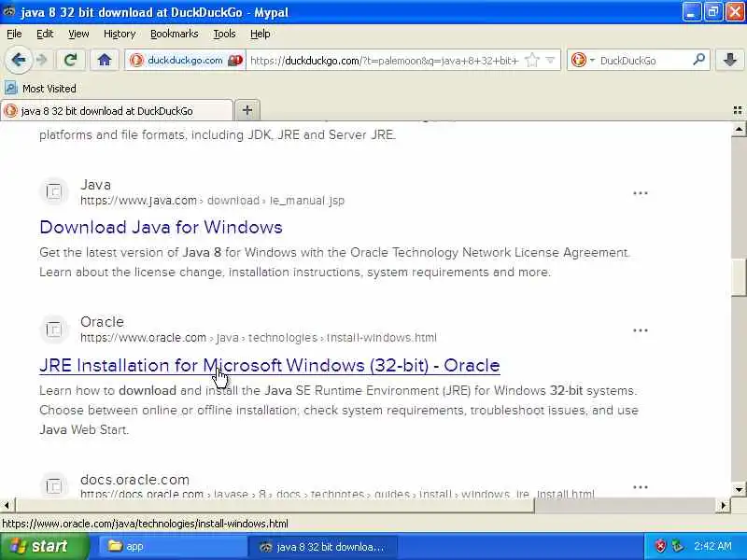The width and height of the screenshot is (747, 560).
Task: Click the red ad-block icon in address bar
Action: pyautogui.click(x=235, y=61)
